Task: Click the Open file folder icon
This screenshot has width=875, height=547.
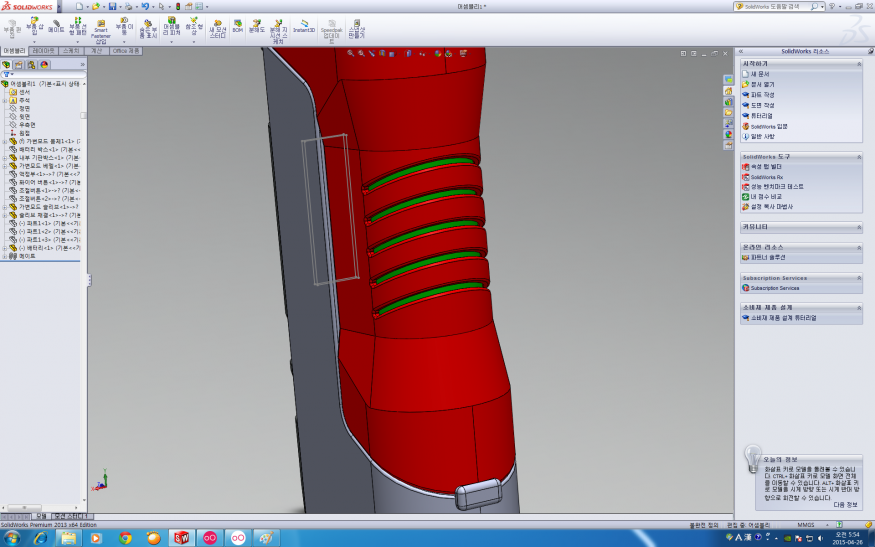Action: (96, 6)
